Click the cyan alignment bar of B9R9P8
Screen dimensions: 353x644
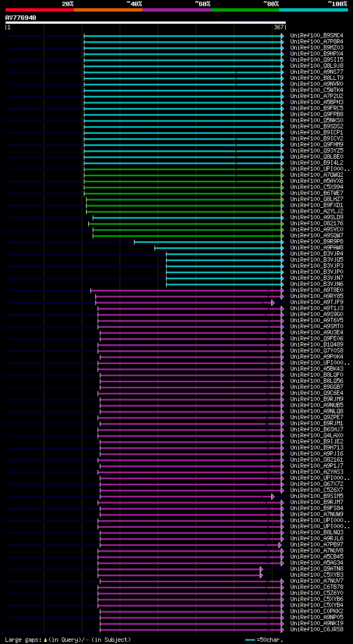tap(209, 241)
